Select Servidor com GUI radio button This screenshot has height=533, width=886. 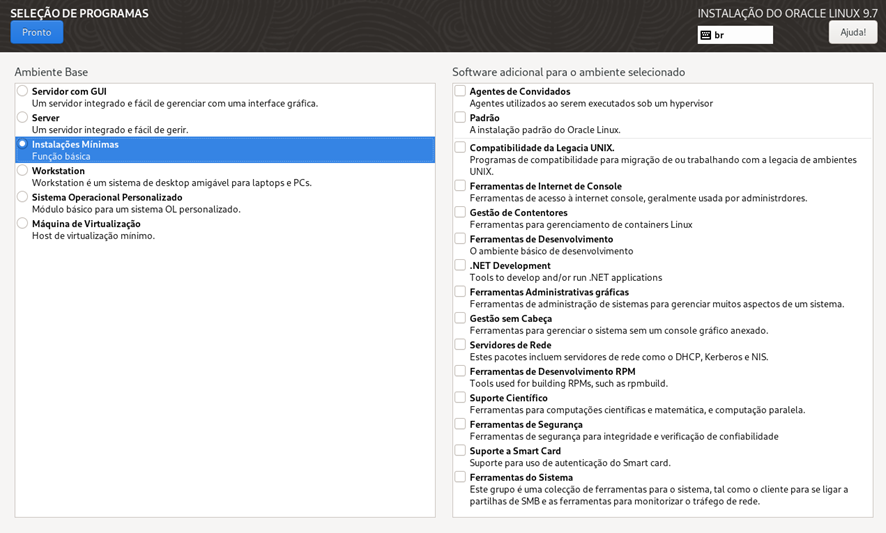pos(22,91)
